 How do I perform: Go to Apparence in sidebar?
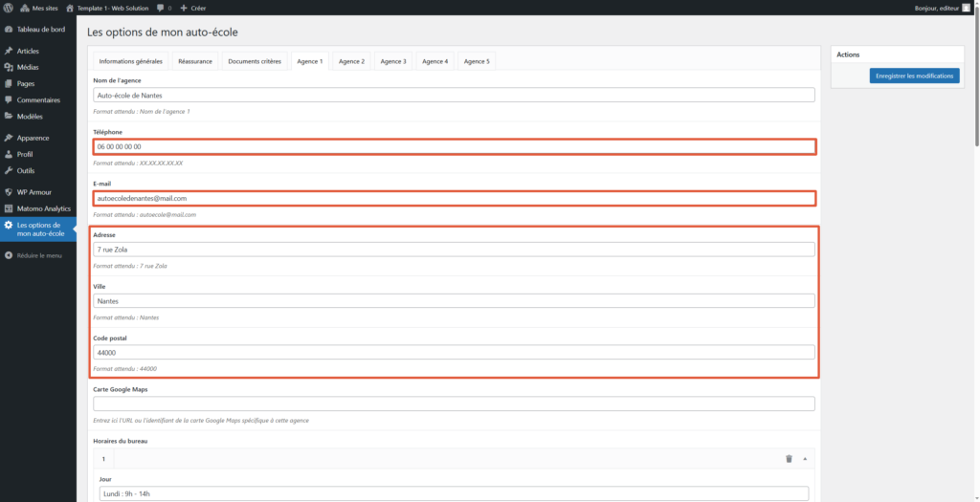33,138
